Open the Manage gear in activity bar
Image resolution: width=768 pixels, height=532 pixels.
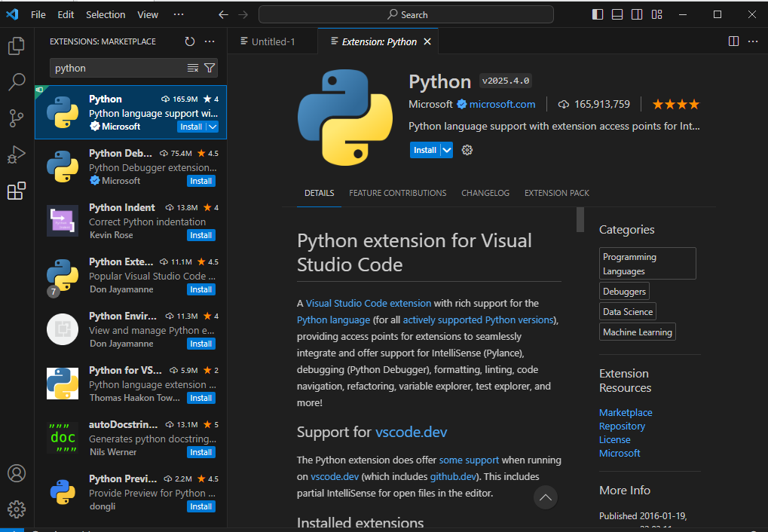[x=16, y=509]
